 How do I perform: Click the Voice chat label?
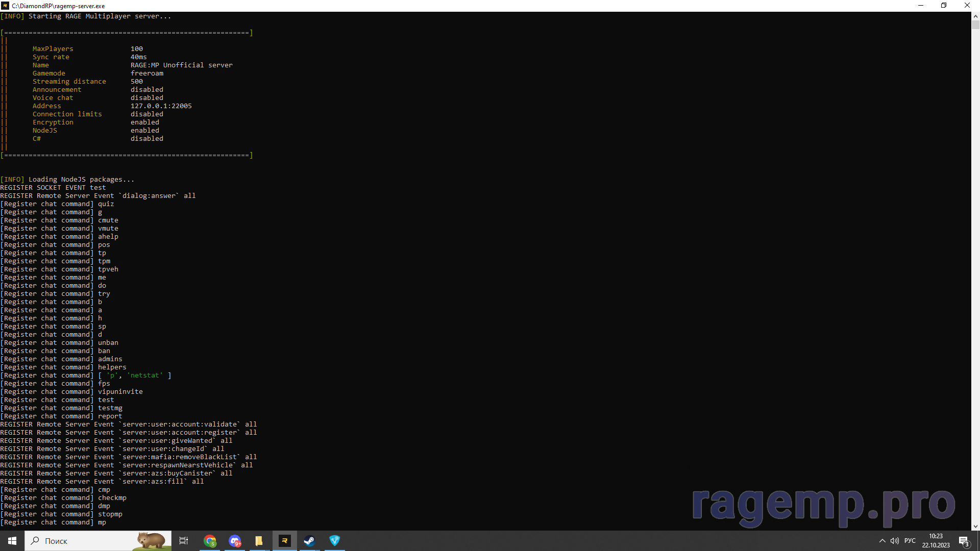(x=53, y=98)
